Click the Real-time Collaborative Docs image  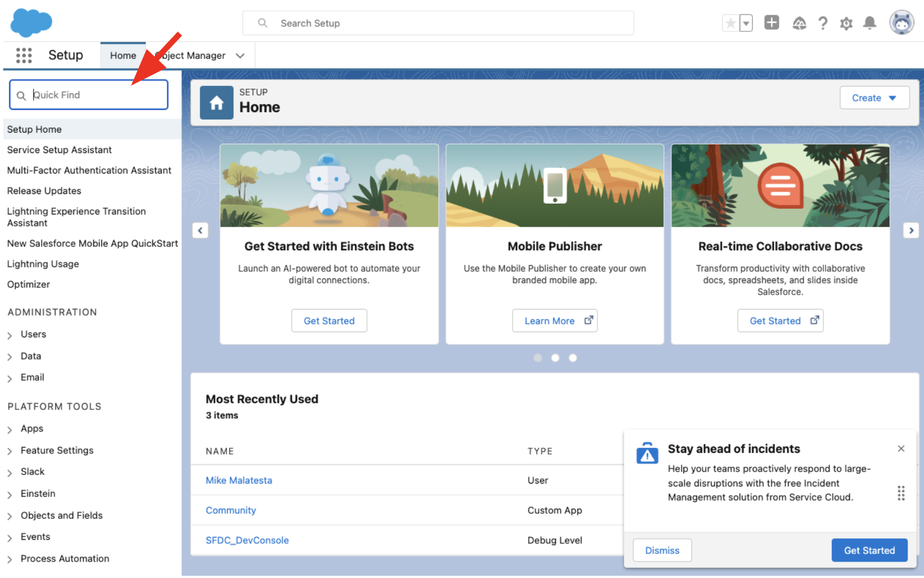(780, 185)
